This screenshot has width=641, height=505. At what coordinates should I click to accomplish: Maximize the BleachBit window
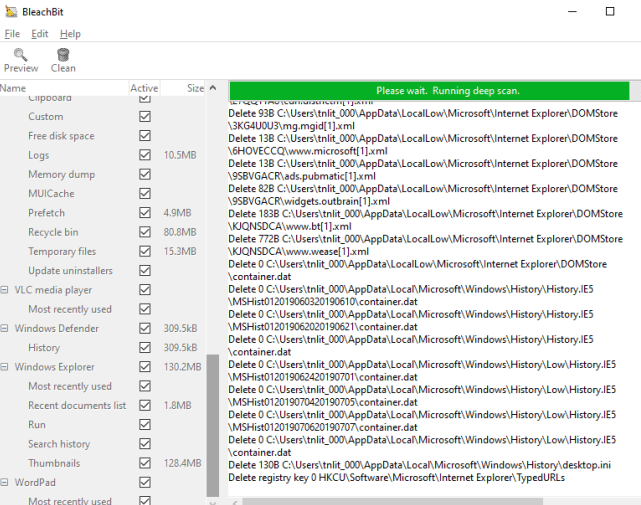610,11
